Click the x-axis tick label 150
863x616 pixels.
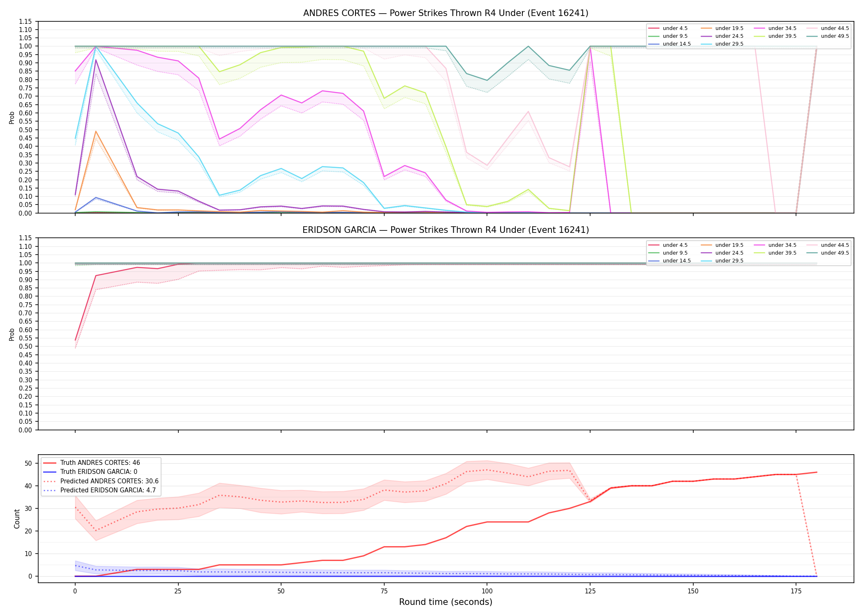[x=693, y=591]
